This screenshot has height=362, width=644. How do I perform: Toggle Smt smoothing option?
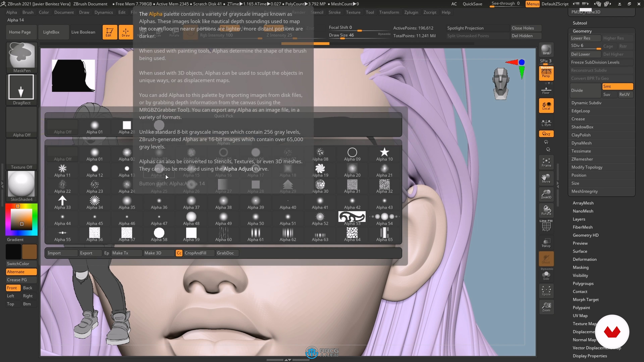coord(618,86)
